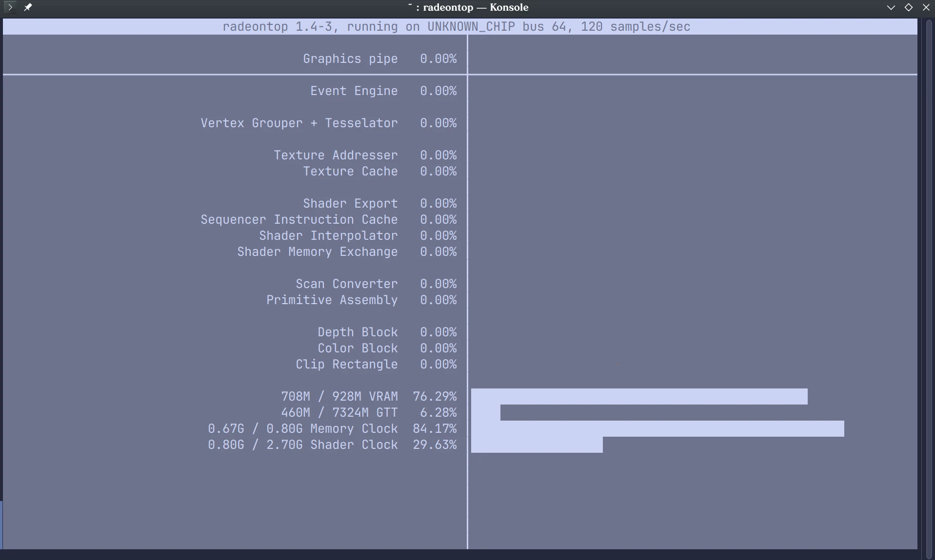
Task: Toggle the pin on all desktops icon
Action: pos(28,7)
